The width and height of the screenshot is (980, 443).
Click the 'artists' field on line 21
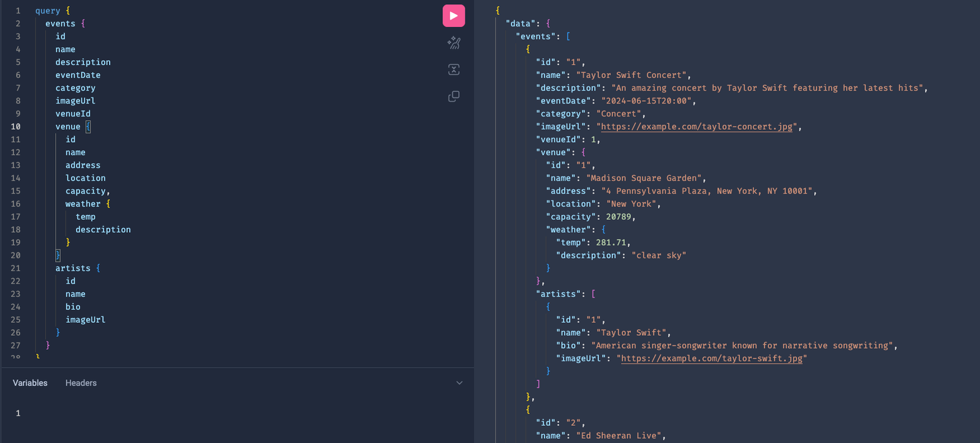click(73, 268)
